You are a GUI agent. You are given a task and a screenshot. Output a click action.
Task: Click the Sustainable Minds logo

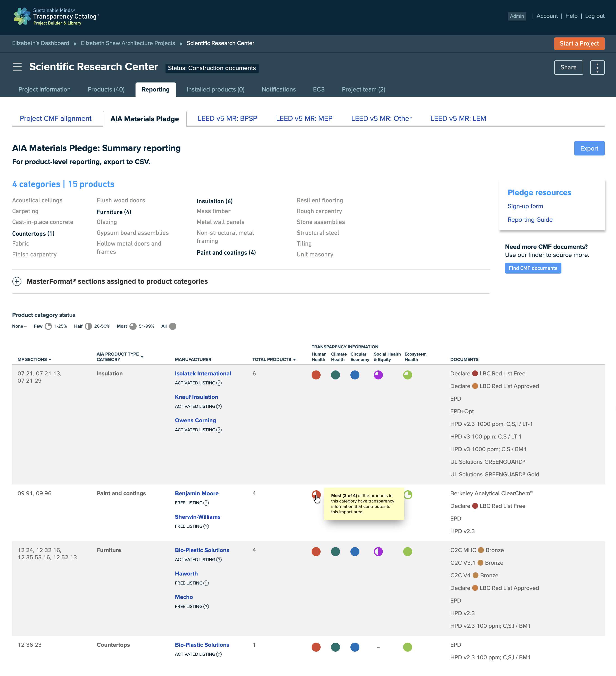[x=56, y=16]
